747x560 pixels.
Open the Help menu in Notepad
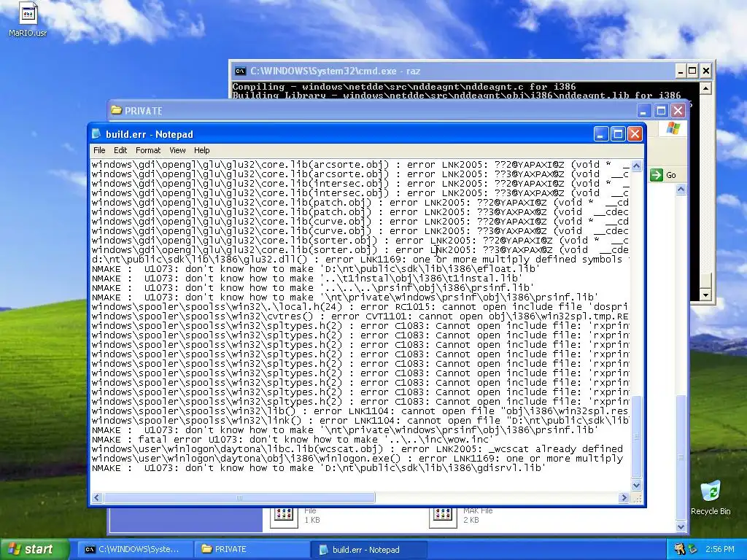tap(201, 150)
